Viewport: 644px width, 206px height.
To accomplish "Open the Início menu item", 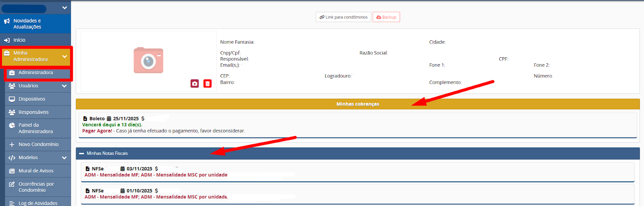I will point(19,40).
